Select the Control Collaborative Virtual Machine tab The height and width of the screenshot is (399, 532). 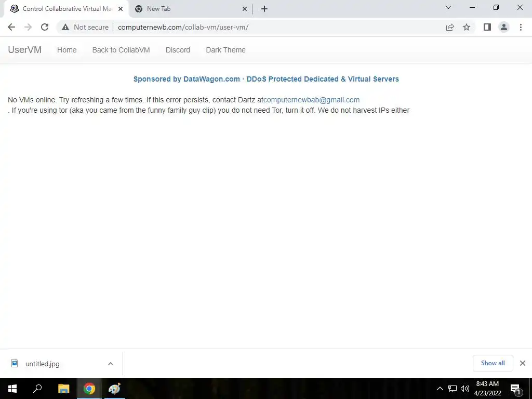click(66, 9)
